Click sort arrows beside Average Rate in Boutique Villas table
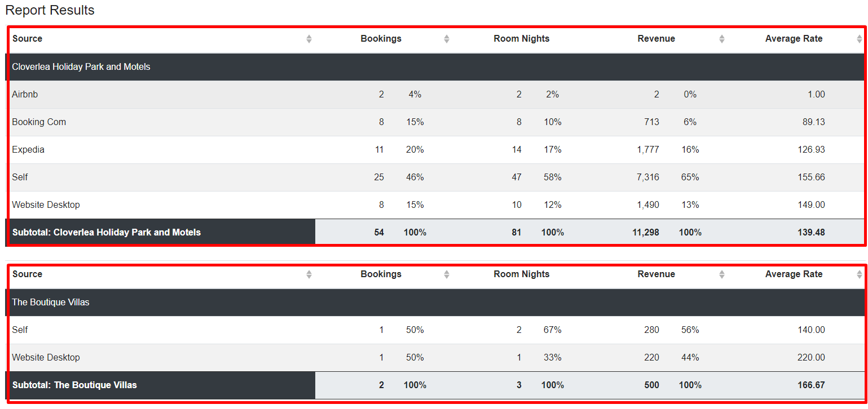This screenshot has width=868, height=409. click(860, 274)
